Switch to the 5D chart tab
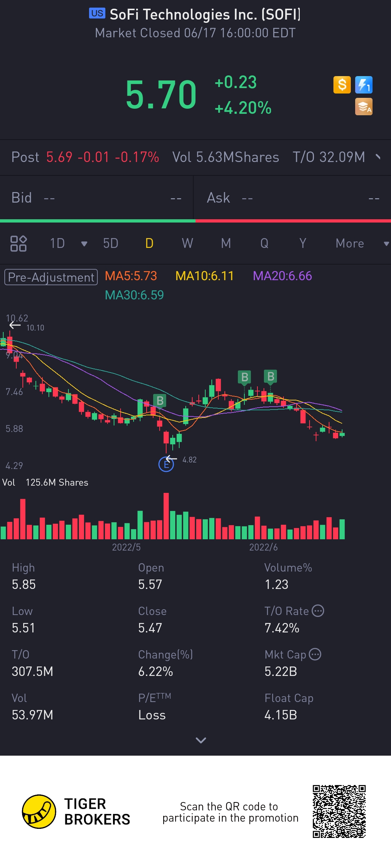 tap(111, 243)
